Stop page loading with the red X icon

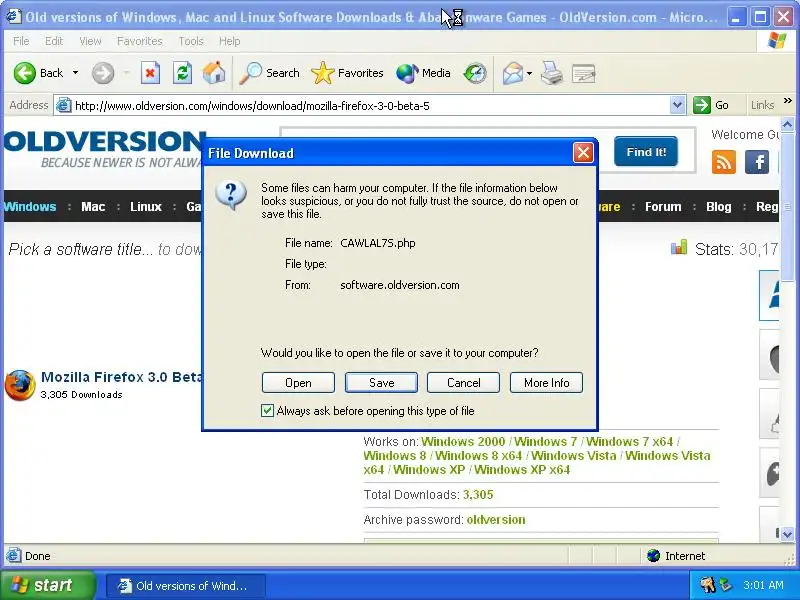[150, 73]
